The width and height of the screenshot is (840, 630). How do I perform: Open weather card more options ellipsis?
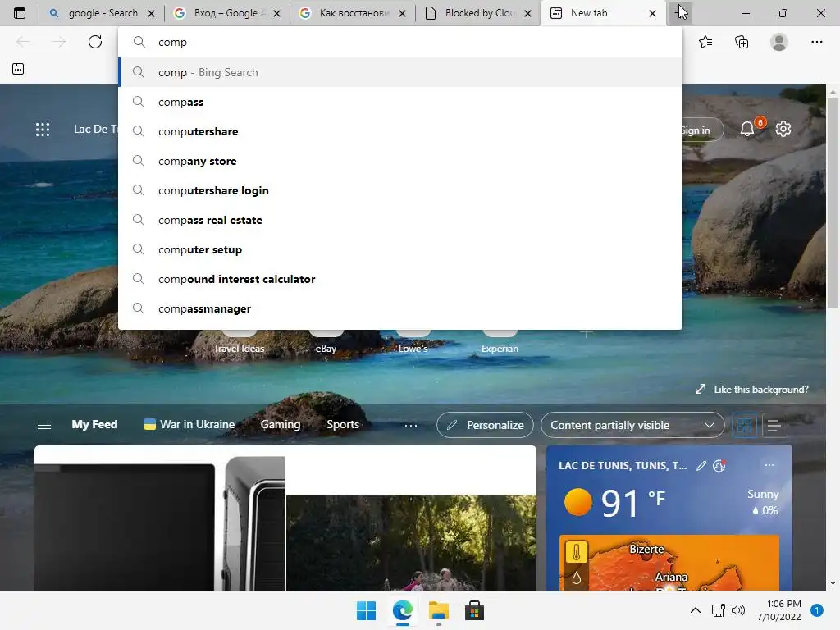coord(769,465)
